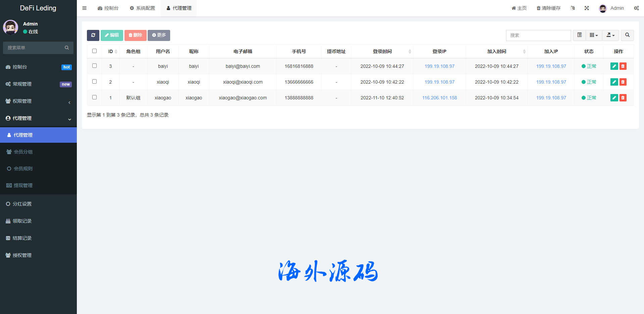Click the magnifier search button beside export
This screenshot has height=314, width=644.
(627, 35)
